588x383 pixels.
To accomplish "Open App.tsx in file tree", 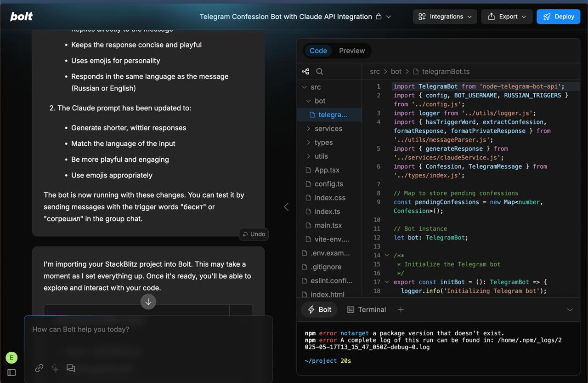I will pyautogui.click(x=329, y=170).
